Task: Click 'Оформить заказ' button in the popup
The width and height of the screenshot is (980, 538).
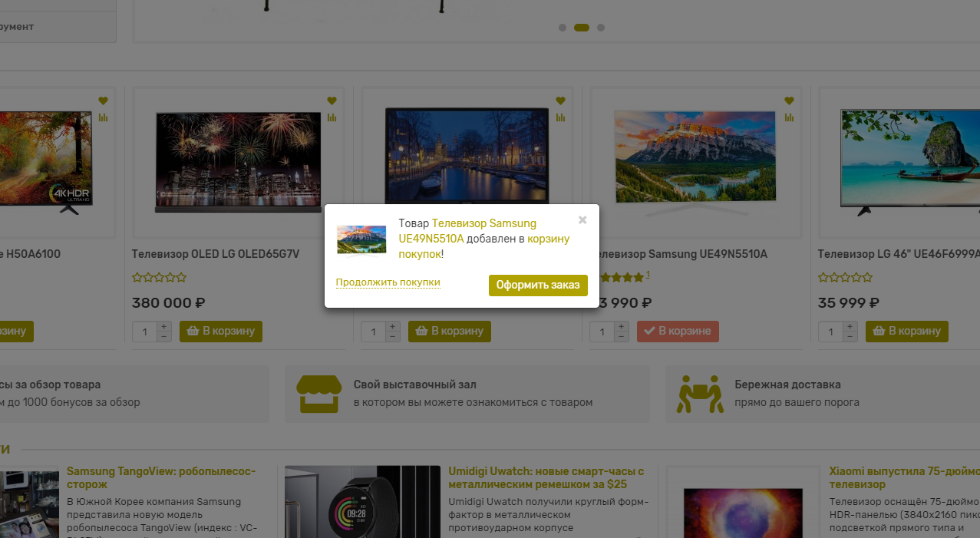Action: 538,286
